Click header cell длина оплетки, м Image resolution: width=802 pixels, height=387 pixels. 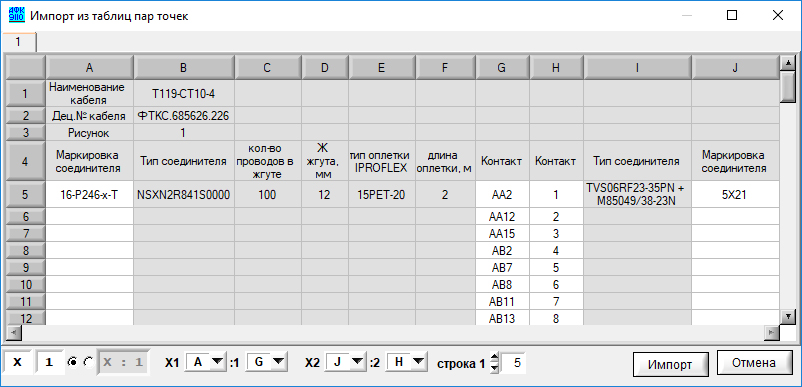[x=445, y=161]
